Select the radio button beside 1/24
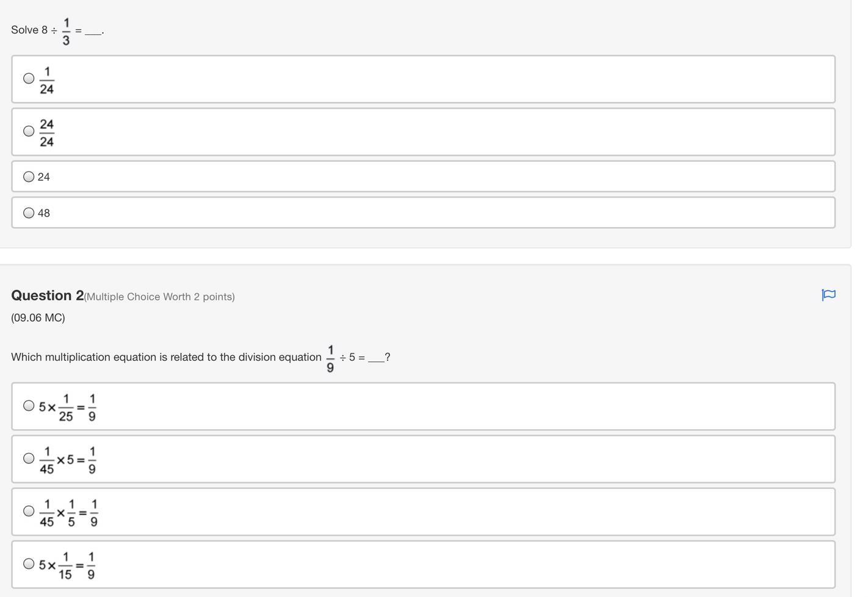The width and height of the screenshot is (868, 597). click(x=29, y=78)
